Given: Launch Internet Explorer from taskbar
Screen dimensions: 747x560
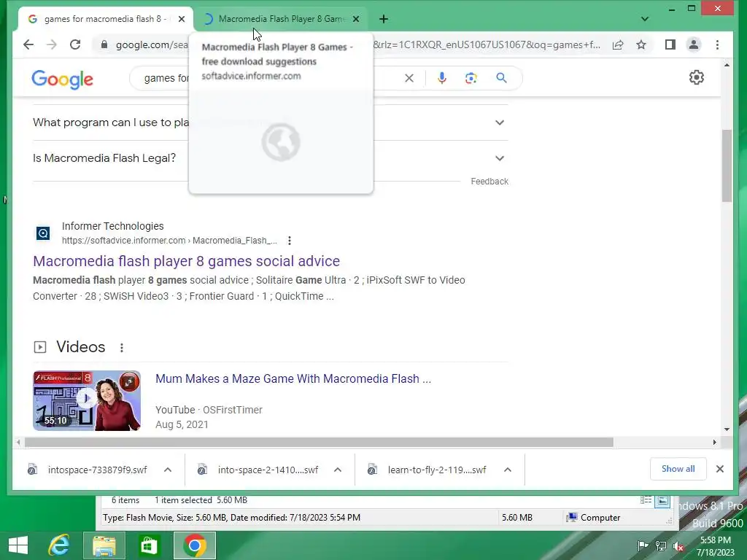Looking at the screenshot, I should point(60,545).
